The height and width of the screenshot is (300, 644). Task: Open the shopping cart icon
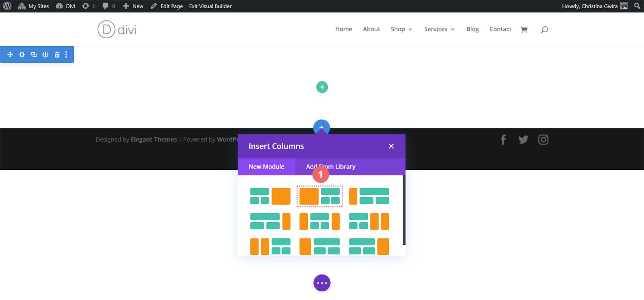524,29
